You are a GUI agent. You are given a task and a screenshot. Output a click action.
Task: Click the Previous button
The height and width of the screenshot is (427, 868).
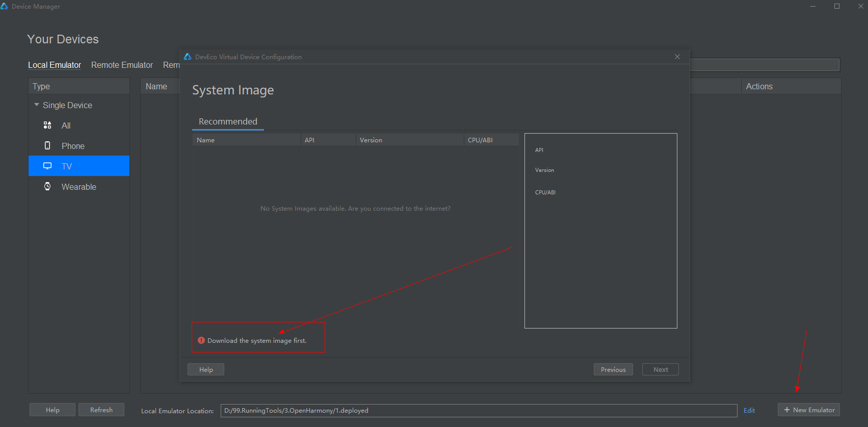(613, 369)
